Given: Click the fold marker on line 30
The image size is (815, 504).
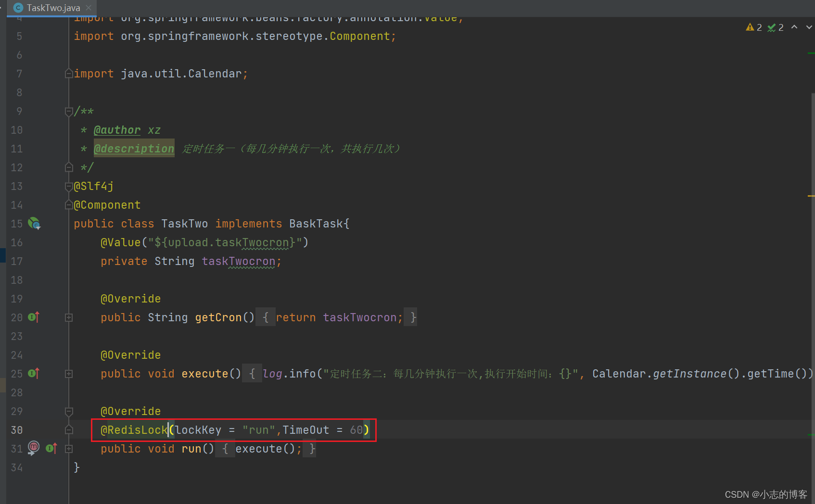Looking at the screenshot, I should 69,430.
